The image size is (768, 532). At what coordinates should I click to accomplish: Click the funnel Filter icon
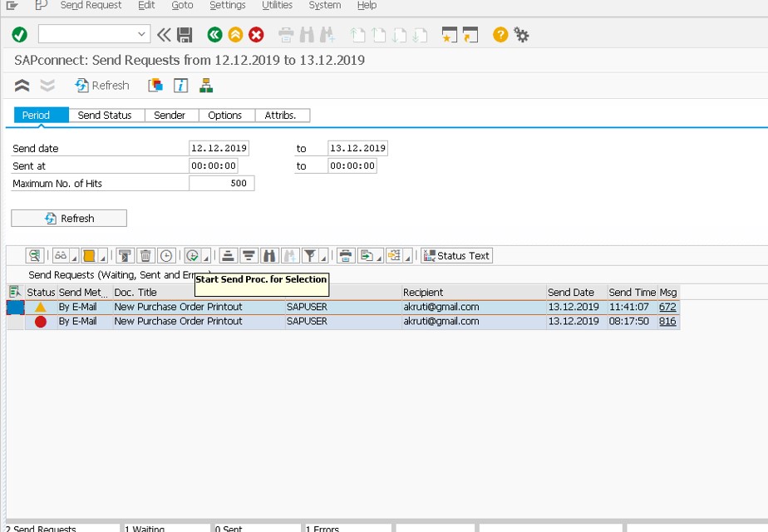309,256
